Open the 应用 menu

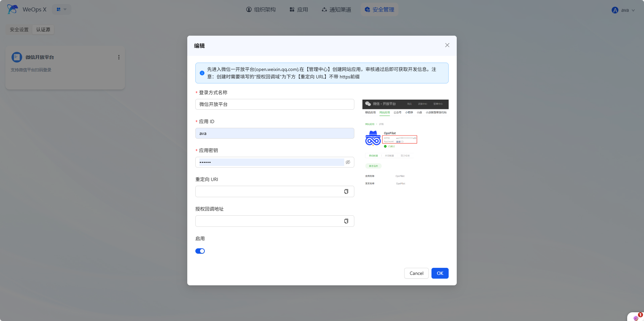pyautogui.click(x=299, y=9)
